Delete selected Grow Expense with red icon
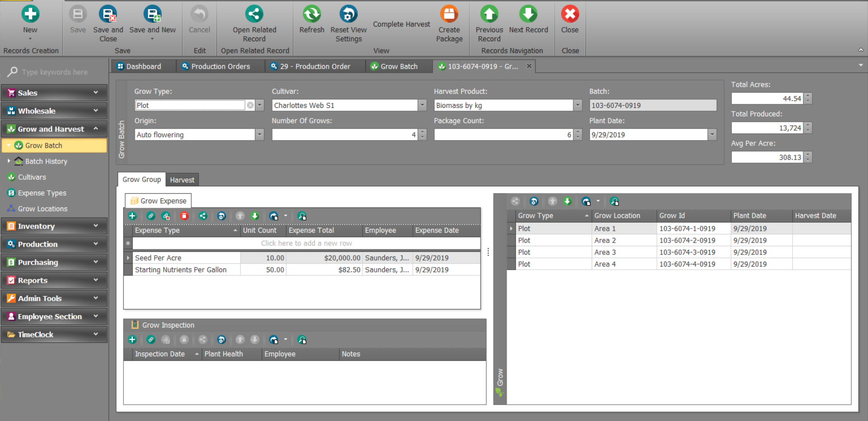Viewport: 868px width, 421px height. (184, 216)
